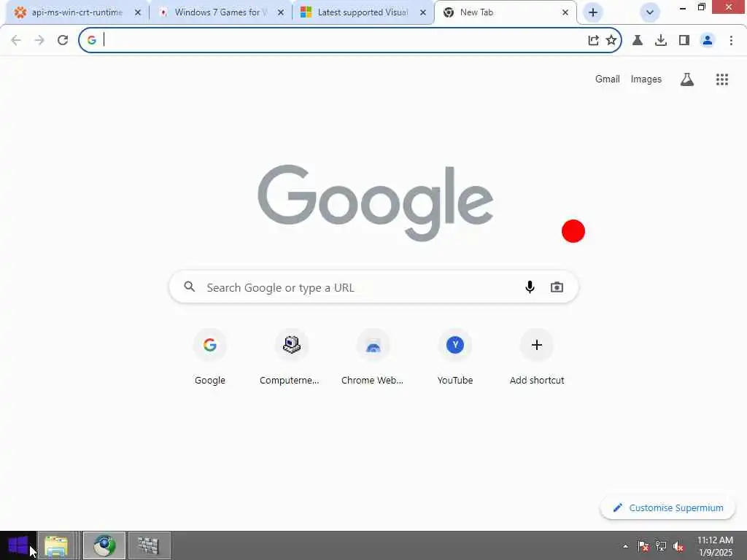747x560 pixels.
Task: Minimize the browser window
Action: (683, 7)
